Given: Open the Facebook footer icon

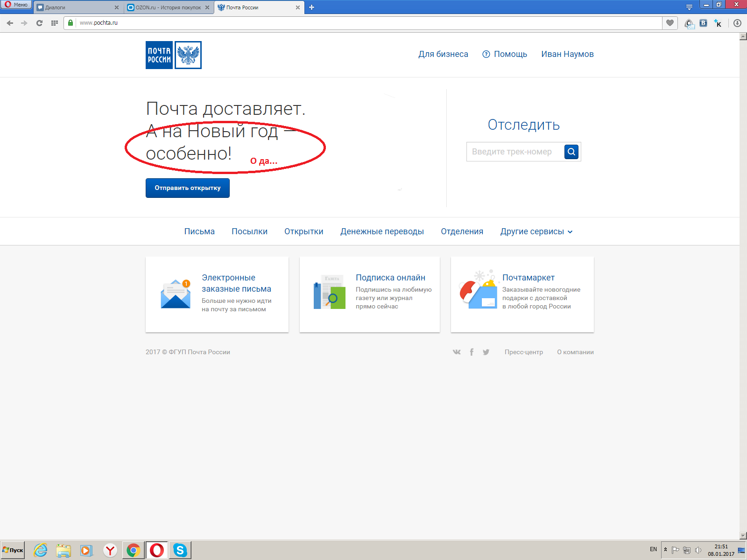Looking at the screenshot, I should pos(472,352).
